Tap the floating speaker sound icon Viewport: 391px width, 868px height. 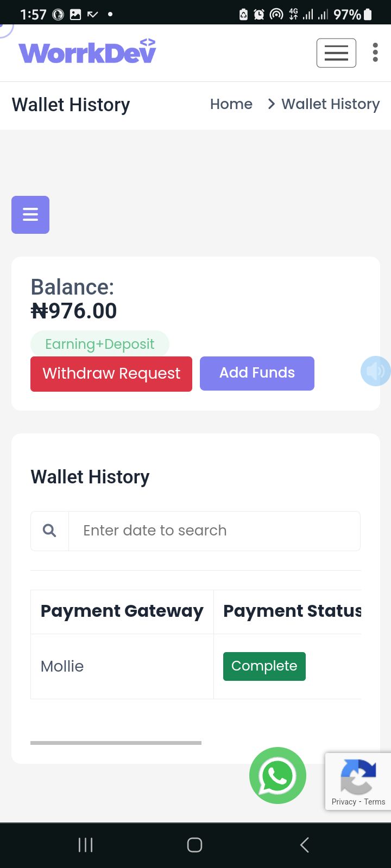(375, 371)
